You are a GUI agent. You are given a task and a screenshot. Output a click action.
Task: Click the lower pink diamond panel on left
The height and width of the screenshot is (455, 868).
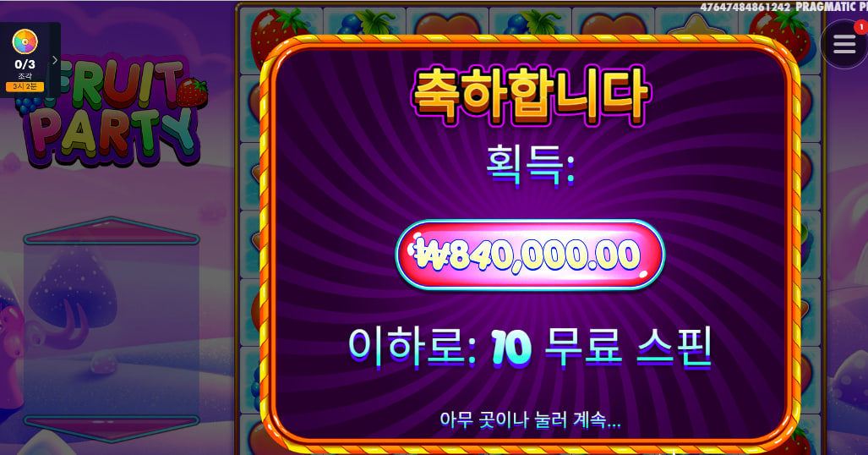point(112,429)
